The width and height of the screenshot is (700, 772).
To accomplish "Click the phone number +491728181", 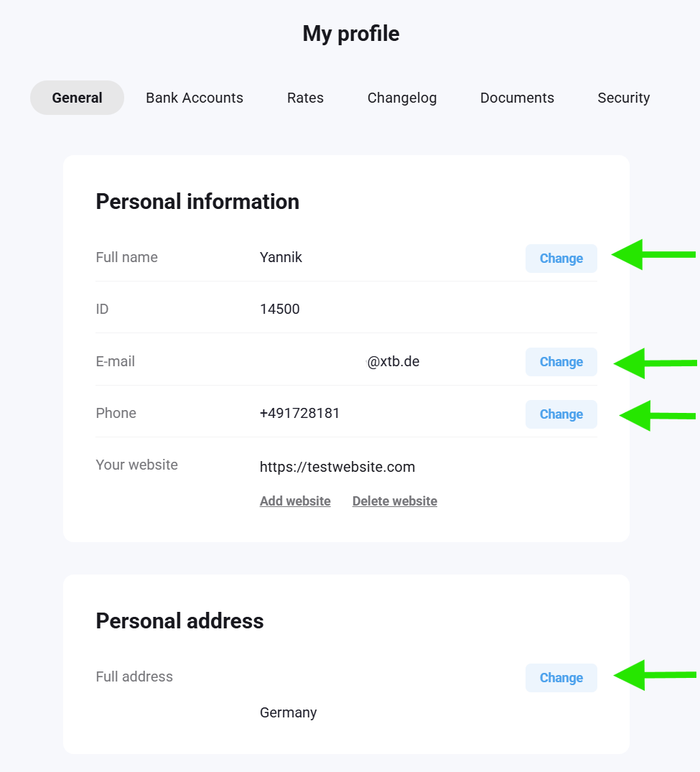I will point(299,414).
